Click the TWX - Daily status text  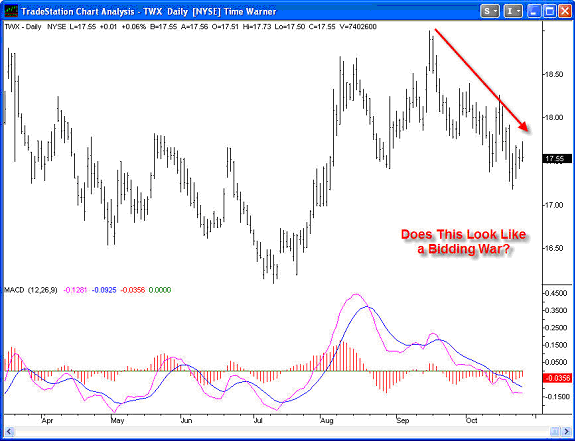[x=23, y=27]
